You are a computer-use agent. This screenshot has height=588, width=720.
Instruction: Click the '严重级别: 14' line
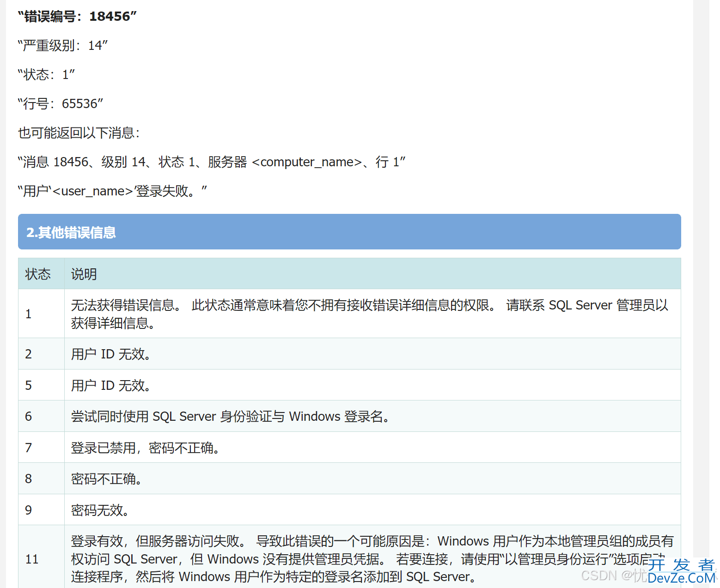pyautogui.click(x=63, y=45)
